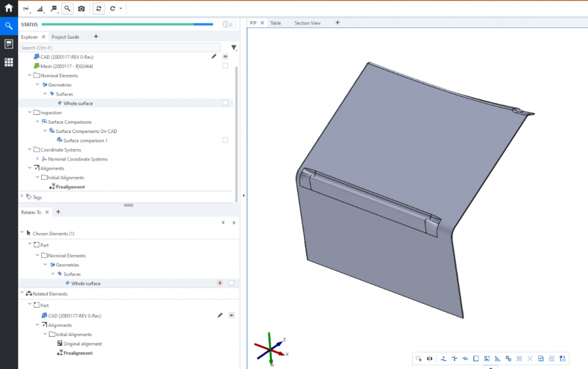
Task: Click the magnifier inspect icon in top toolbar
Action: point(67,9)
